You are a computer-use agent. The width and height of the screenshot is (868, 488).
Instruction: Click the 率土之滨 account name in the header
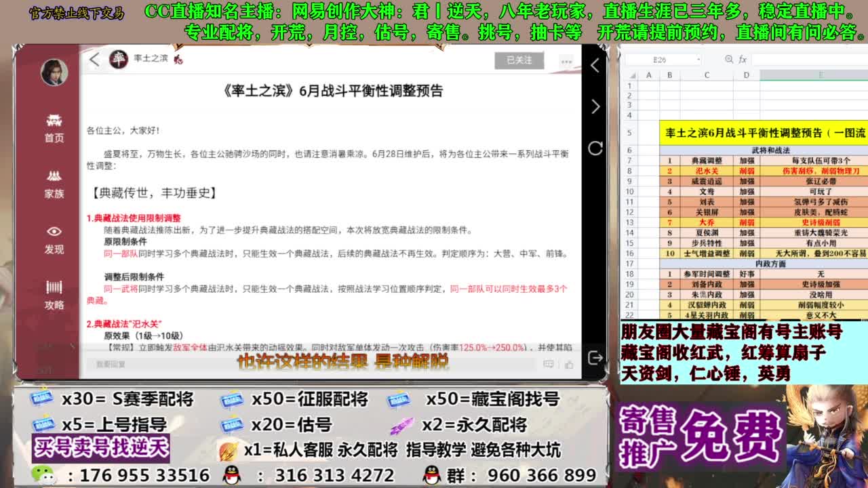[151, 59]
